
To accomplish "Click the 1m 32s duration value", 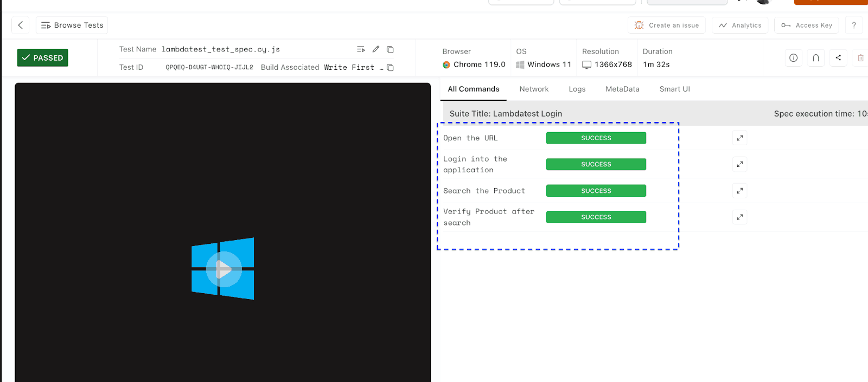I will point(656,64).
